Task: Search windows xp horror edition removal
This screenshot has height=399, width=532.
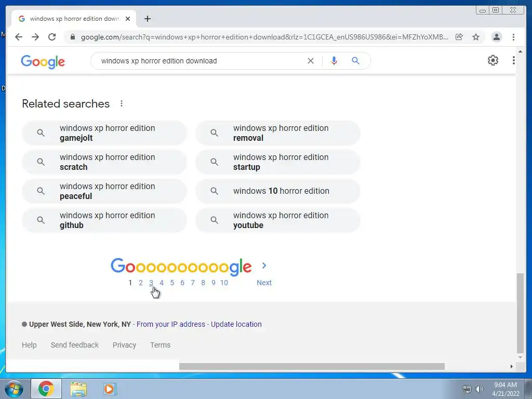Action: click(278, 133)
